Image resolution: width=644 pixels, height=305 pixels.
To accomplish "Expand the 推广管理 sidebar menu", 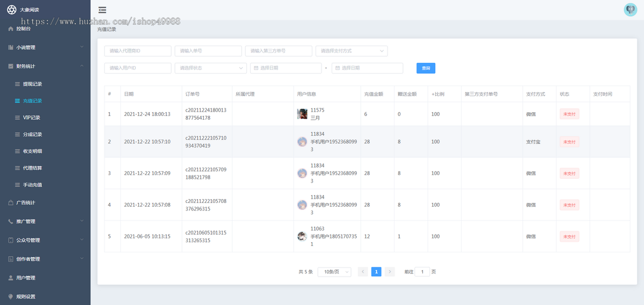I will pyautogui.click(x=45, y=221).
